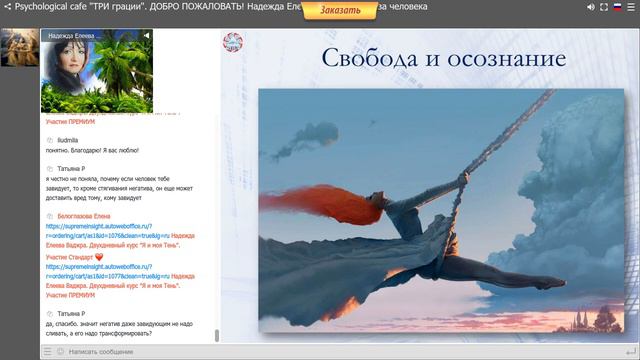Enter fullscreen with the expand icon
The width and height of the screenshot is (640, 360).
coord(604,7)
